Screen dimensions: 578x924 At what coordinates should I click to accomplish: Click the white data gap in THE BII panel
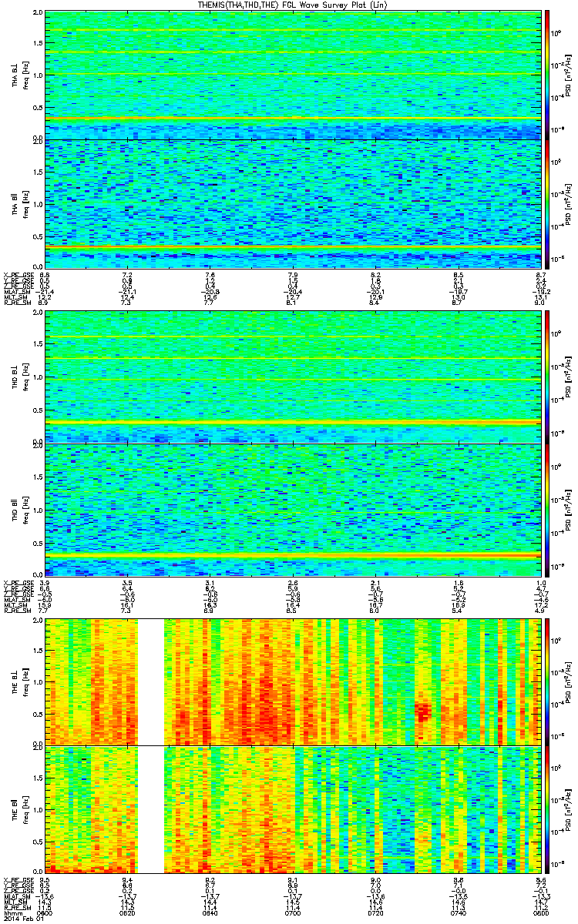(x=151, y=808)
